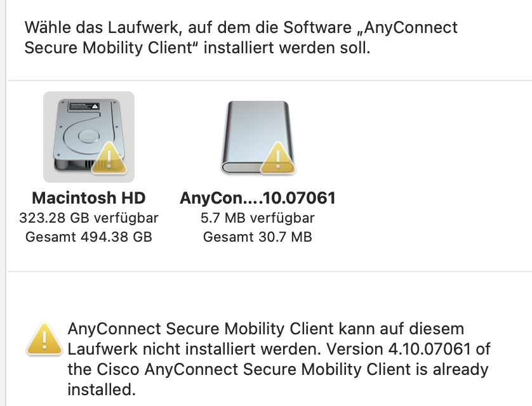Click the warning badge on Macintosh HD
532x406 pixels.
pos(110,157)
